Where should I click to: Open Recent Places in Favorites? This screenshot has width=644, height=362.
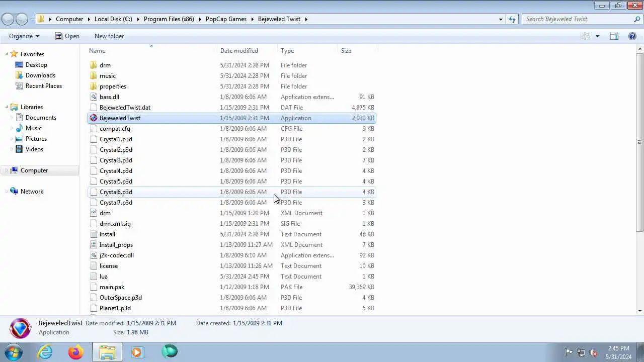coord(44,86)
